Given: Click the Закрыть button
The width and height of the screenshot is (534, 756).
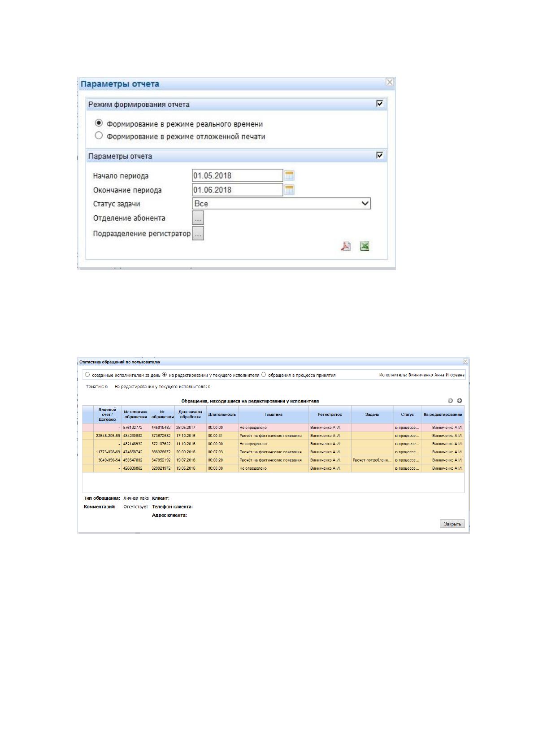Looking at the screenshot, I should pyautogui.click(x=452, y=524).
